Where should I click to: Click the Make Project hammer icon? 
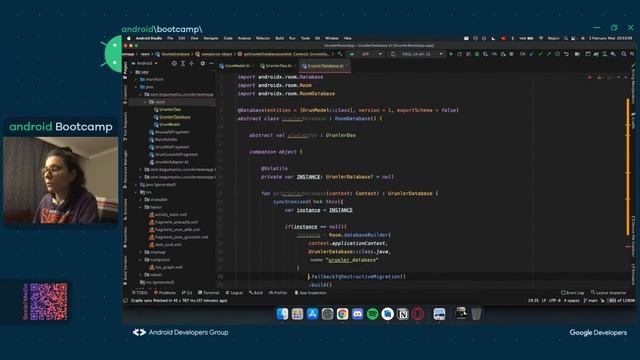[339, 54]
